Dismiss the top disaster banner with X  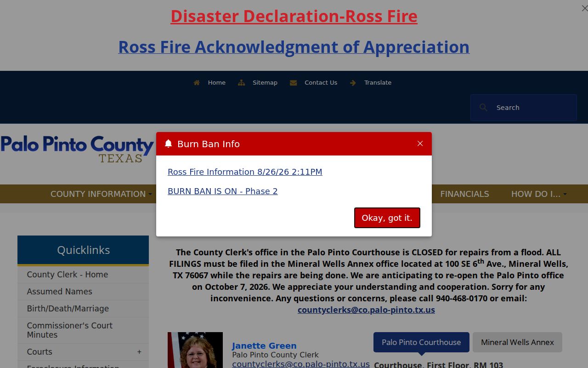584,8
